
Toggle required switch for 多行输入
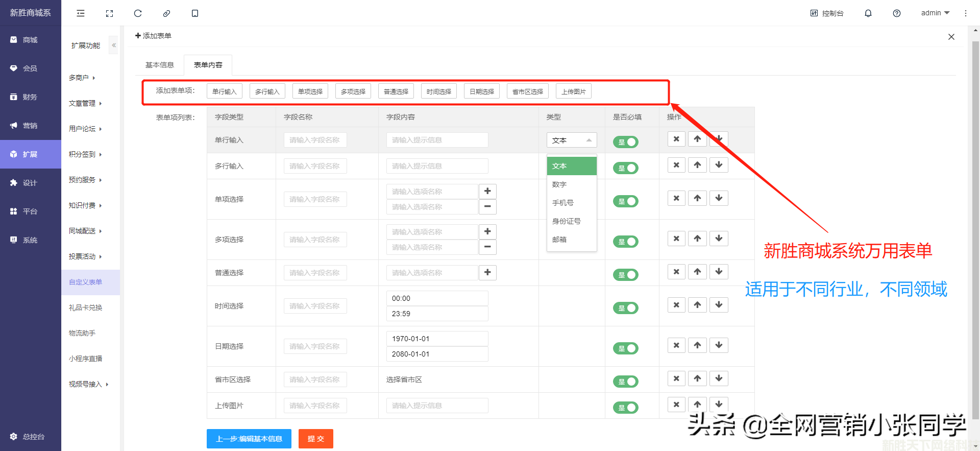pos(626,168)
